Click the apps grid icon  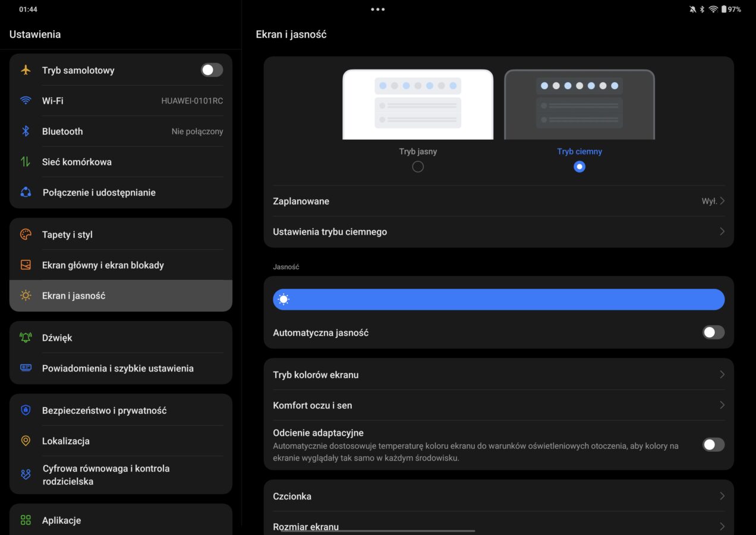[26, 520]
